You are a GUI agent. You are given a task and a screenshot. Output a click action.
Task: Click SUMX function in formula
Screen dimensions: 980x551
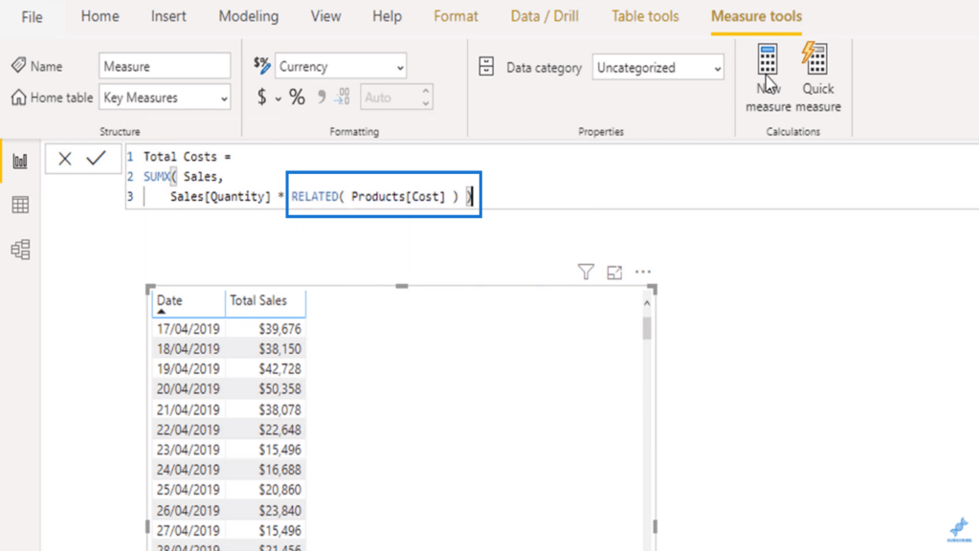click(x=157, y=177)
